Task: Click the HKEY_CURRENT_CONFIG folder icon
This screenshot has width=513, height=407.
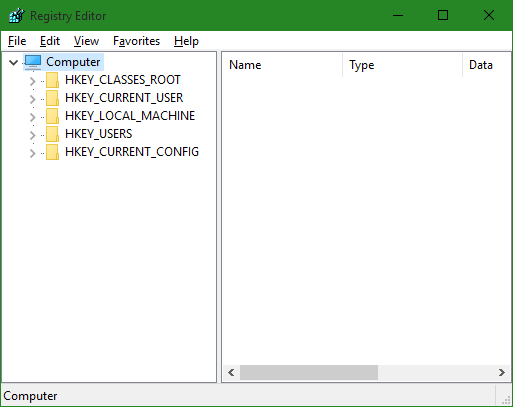Action: point(52,152)
